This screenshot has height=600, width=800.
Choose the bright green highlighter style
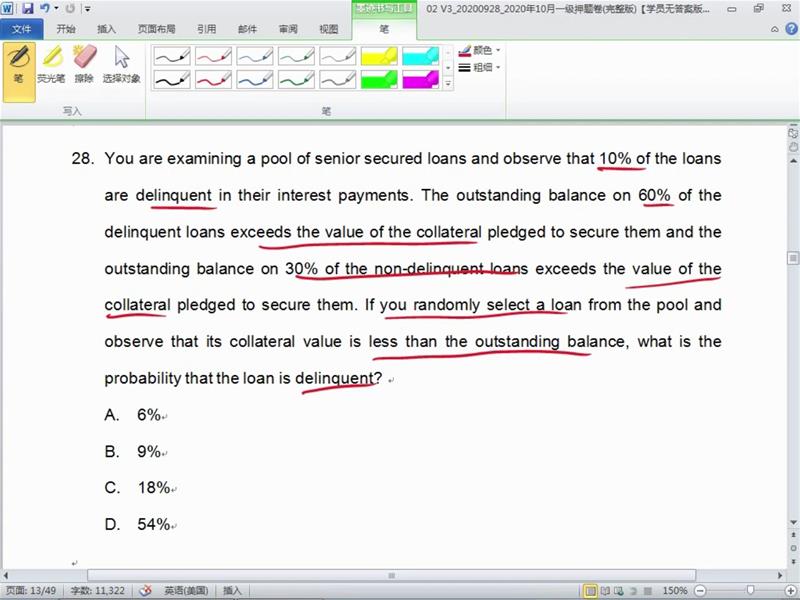(379, 79)
